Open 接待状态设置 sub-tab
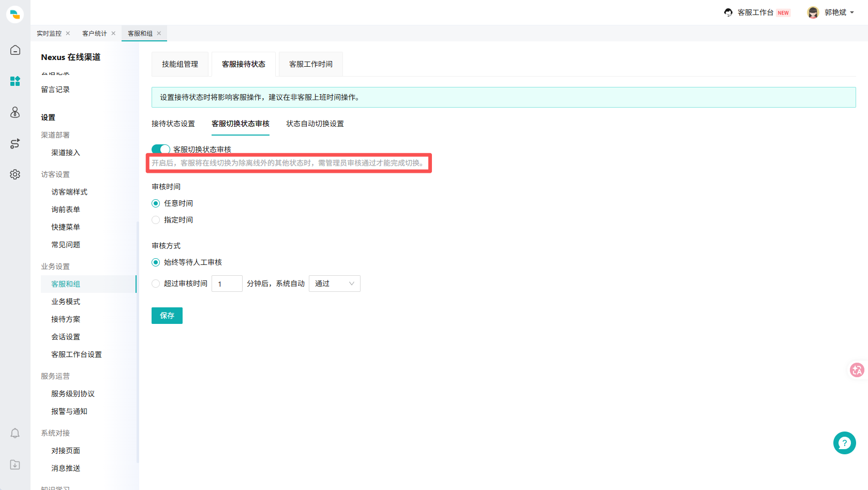This screenshot has width=868, height=490. [x=173, y=124]
